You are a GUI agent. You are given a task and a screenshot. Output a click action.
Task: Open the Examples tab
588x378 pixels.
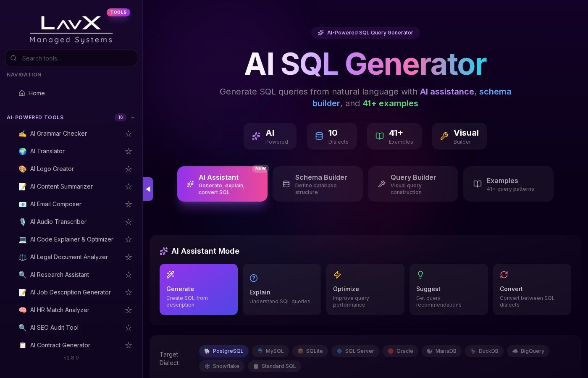[508, 184]
